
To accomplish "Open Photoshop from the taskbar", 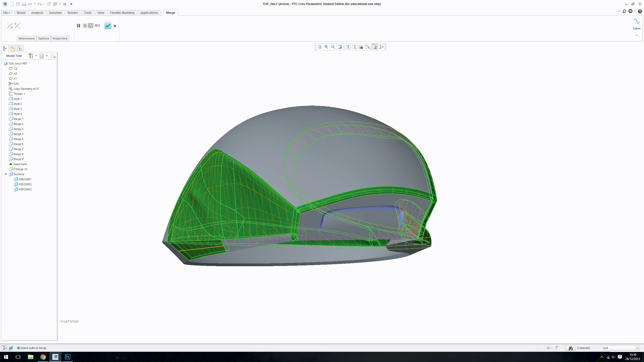I will point(68,357).
